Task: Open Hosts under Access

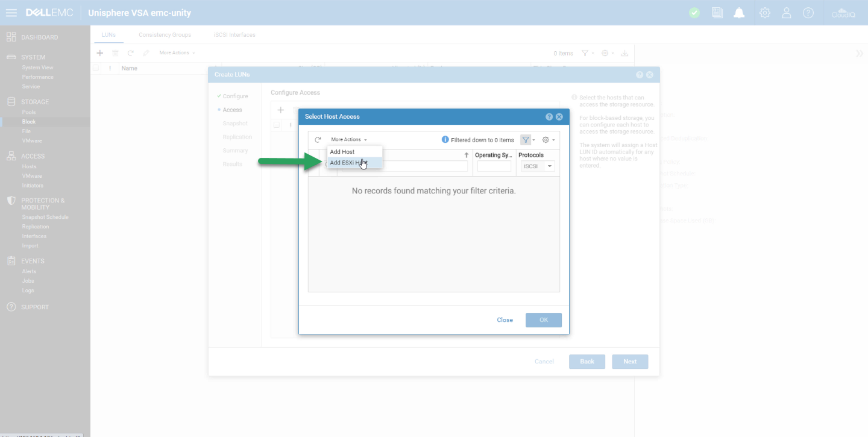Action: coord(30,166)
